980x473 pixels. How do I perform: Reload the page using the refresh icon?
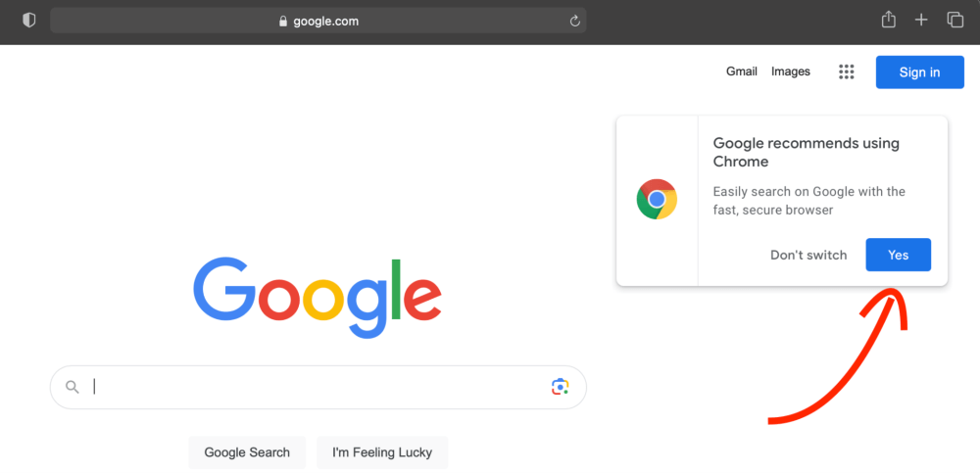click(575, 22)
